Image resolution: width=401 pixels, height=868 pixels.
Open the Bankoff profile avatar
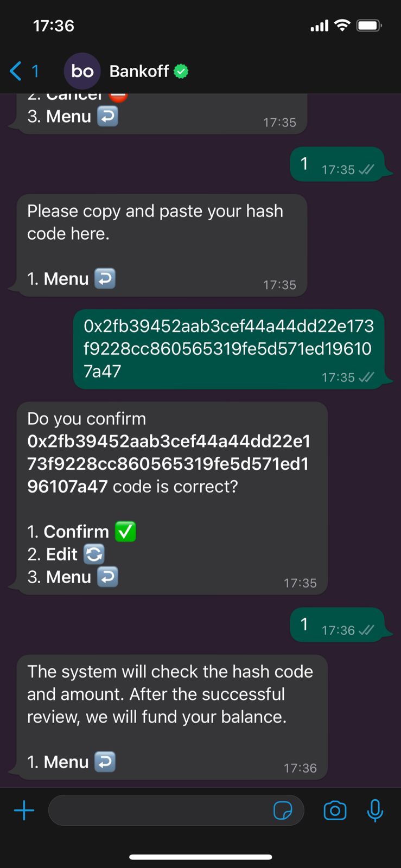[82, 71]
